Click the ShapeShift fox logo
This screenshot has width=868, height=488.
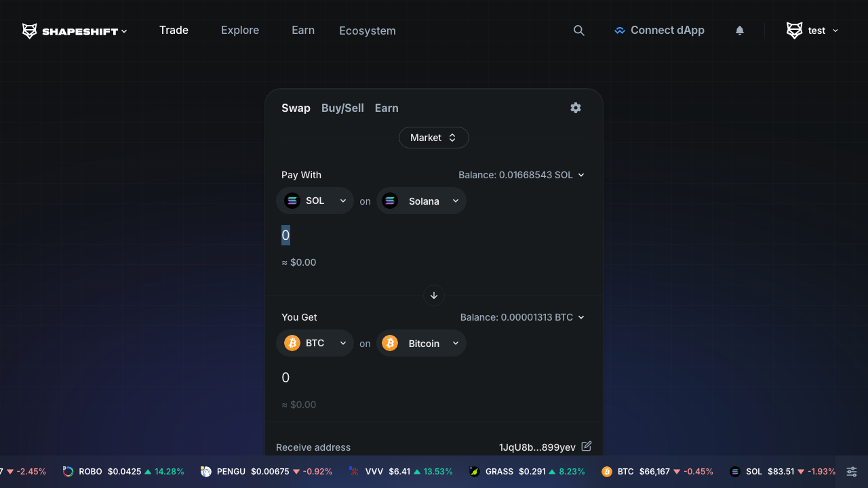click(x=29, y=30)
